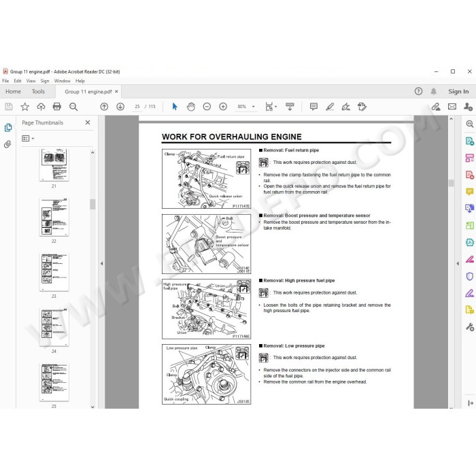Expand the right pane toggle at bottom
The image size is (476, 476).
[x=471, y=403]
